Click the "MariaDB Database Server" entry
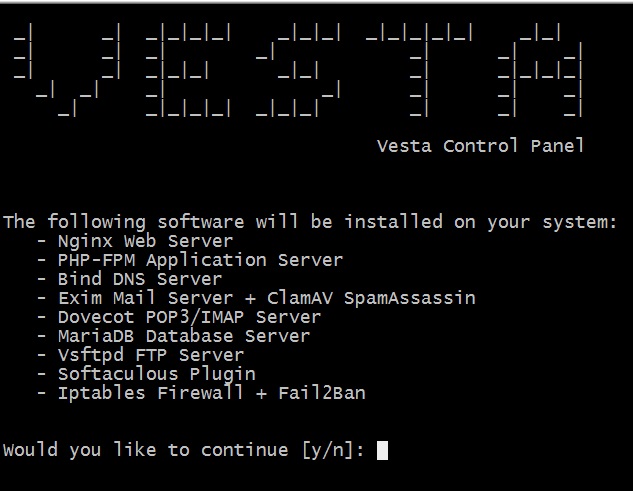Screen dimensions: 633x491 (x=183, y=336)
